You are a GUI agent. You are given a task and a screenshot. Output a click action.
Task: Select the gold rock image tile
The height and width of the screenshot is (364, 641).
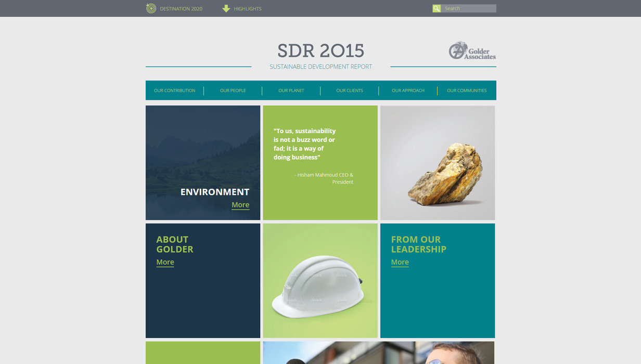coord(438,163)
